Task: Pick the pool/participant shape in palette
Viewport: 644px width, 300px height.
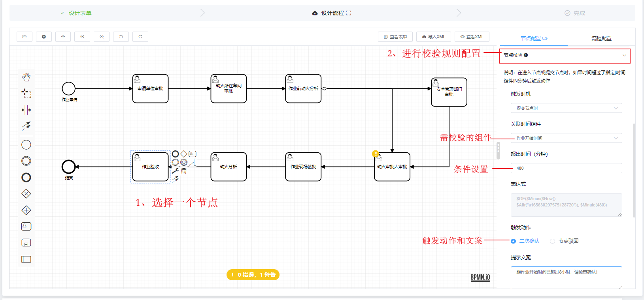Action: [x=26, y=259]
